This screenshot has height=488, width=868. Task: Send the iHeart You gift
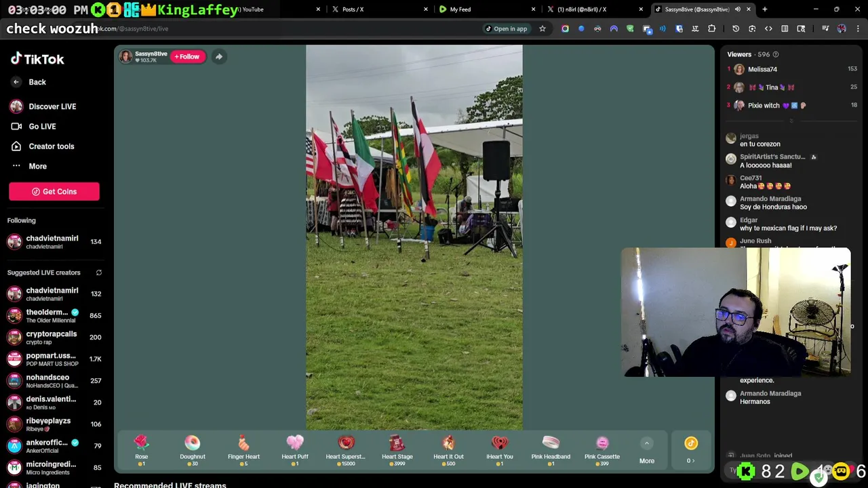point(500,451)
